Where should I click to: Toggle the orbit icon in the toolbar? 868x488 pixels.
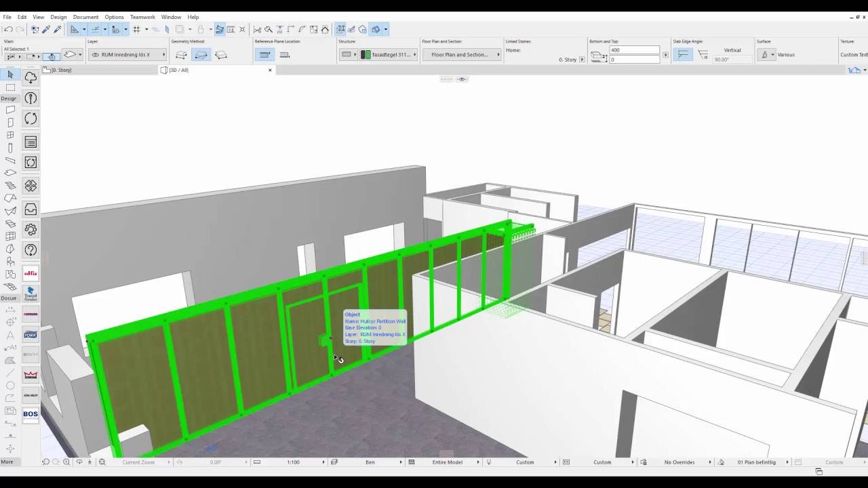(x=376, y=29)
